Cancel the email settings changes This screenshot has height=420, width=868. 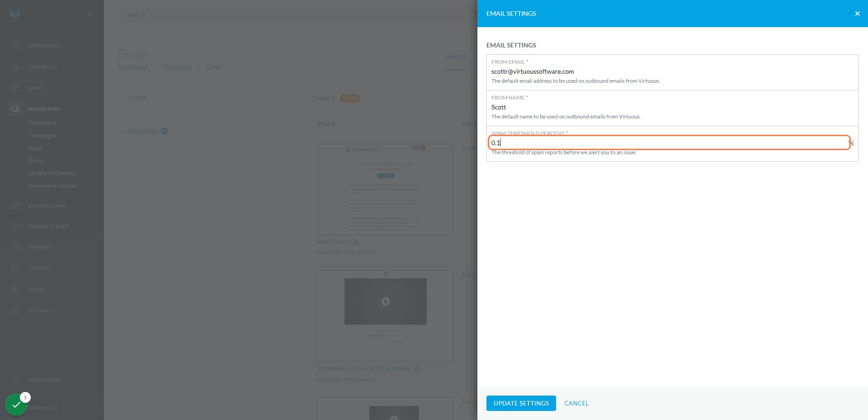tap(576, 403)
